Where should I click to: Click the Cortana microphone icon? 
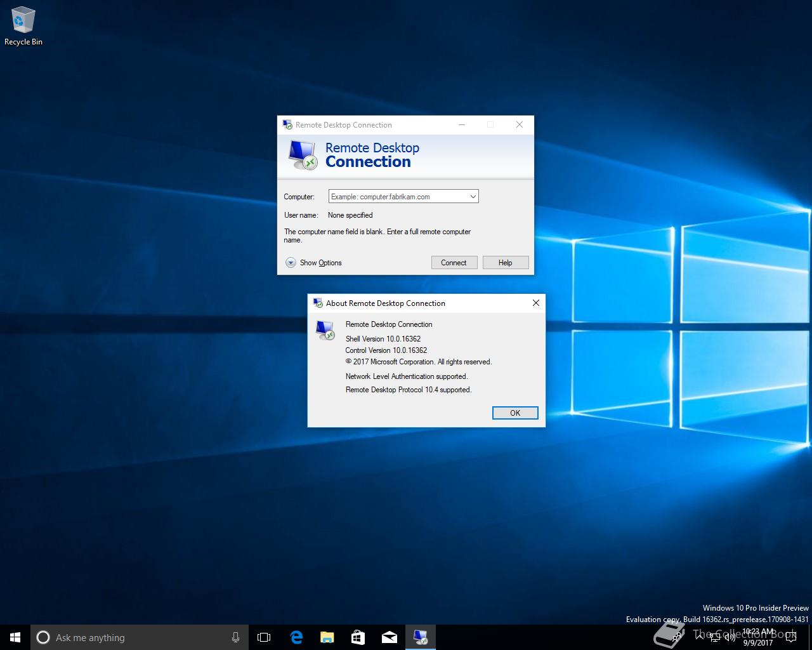coord(235,637)
